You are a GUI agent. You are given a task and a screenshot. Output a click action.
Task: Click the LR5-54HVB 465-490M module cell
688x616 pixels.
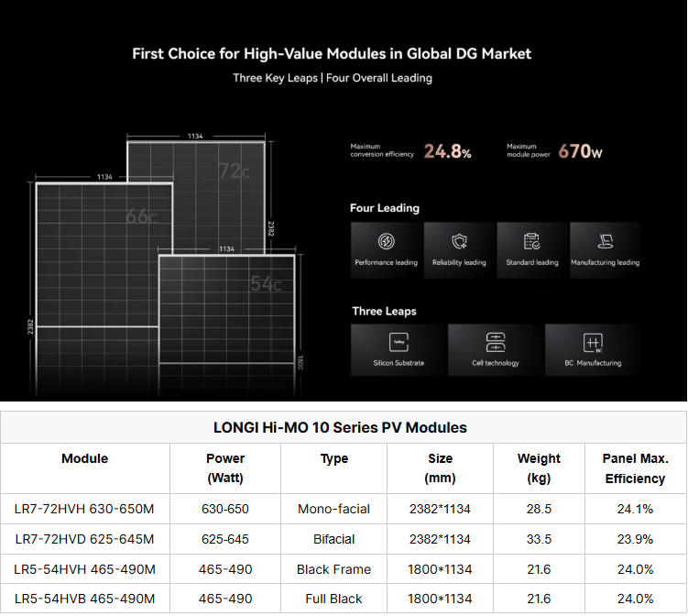pyautogui.click(x=84, y=599)
